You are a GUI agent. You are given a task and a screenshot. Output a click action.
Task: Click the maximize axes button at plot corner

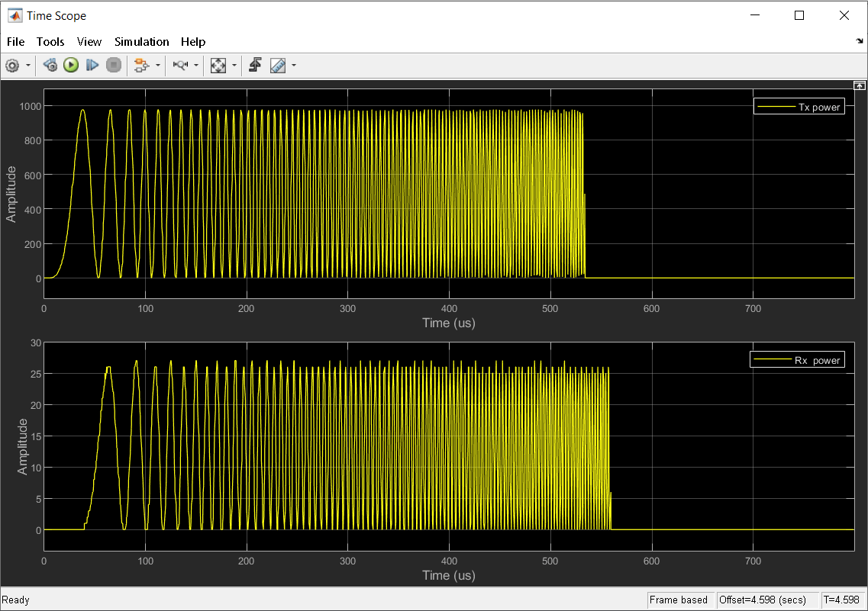click(x=859, y=85)
